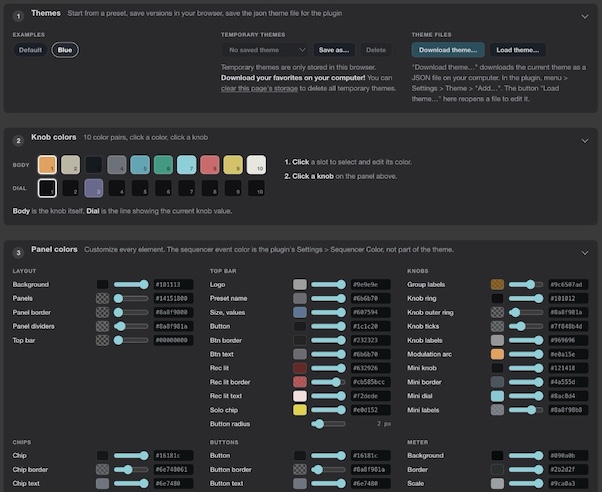Edit the Layout Background hex field #101113
The height and width of the screenshot is (492, 602).
tap(173, 285)
